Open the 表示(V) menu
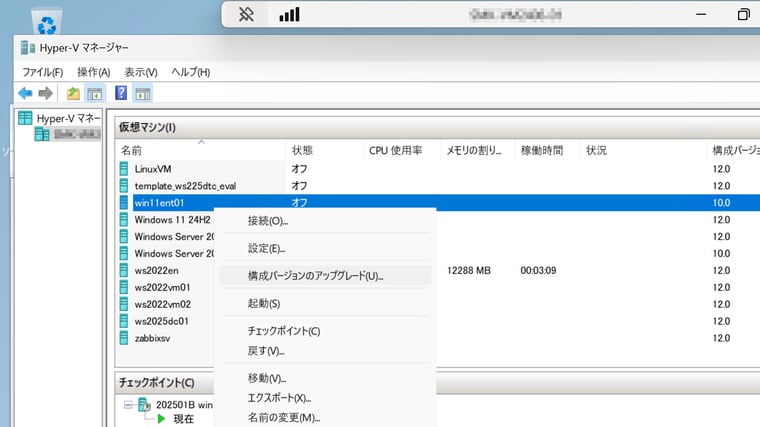 tap(141, 72)
